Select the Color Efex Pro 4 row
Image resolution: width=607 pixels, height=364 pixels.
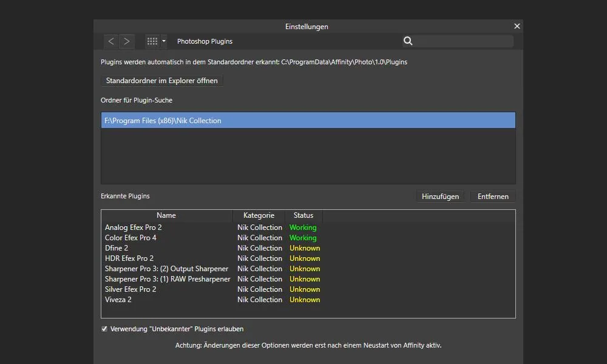point(308,238)
